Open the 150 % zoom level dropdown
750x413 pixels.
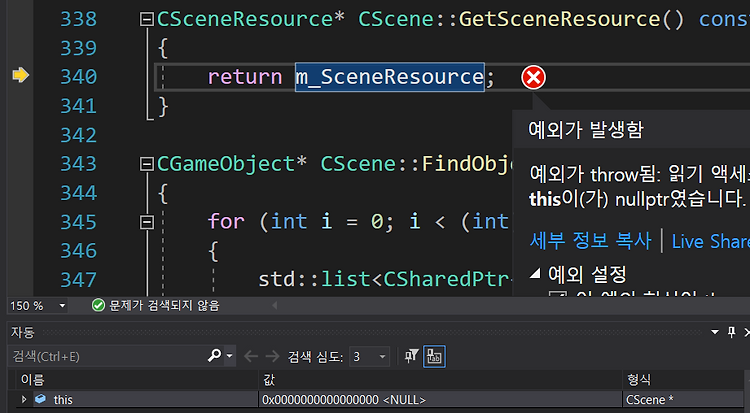62,305
